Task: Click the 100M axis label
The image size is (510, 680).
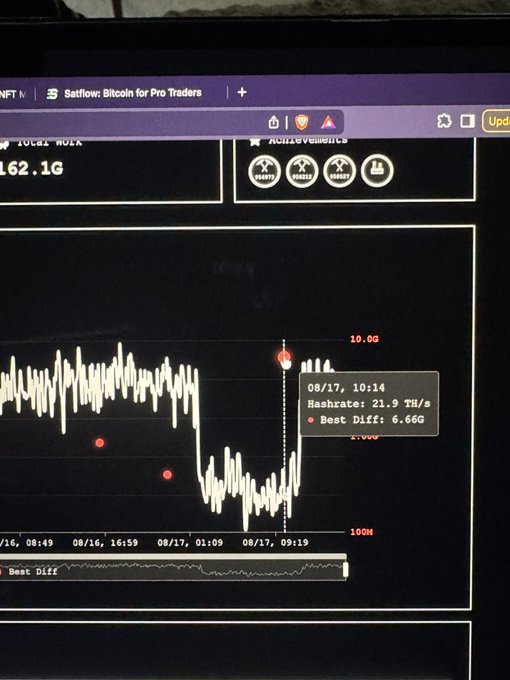Action: pyautogui.click(x=361, y=532)
